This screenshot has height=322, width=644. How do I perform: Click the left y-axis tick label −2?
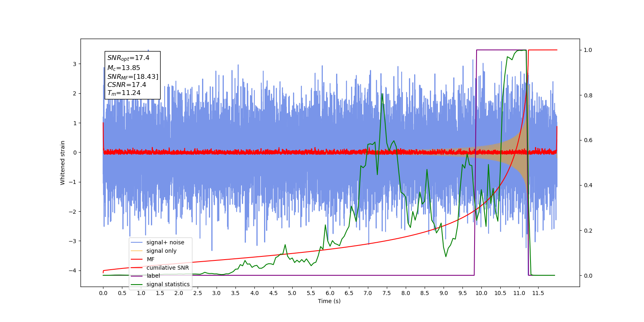(x=73, y=212)
